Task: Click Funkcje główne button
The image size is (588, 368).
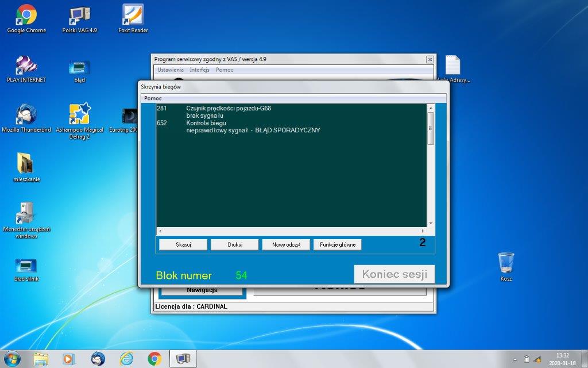Action: 337,244
